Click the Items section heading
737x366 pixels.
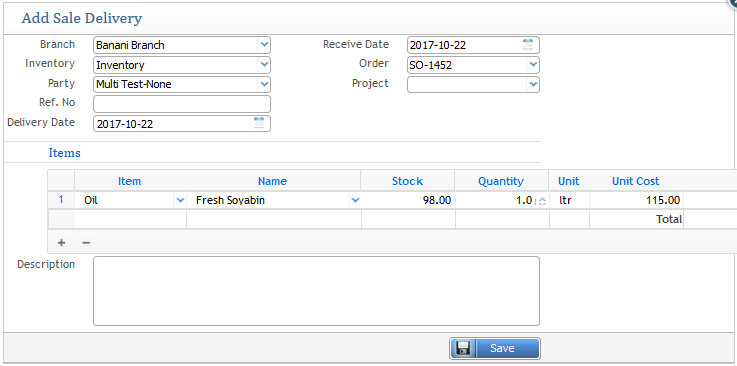pos(64,153)
